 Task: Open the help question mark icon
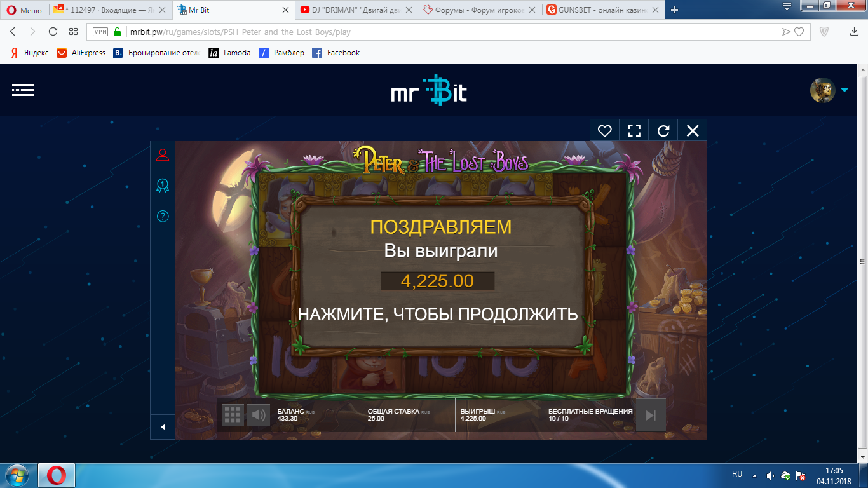[163, 217]
